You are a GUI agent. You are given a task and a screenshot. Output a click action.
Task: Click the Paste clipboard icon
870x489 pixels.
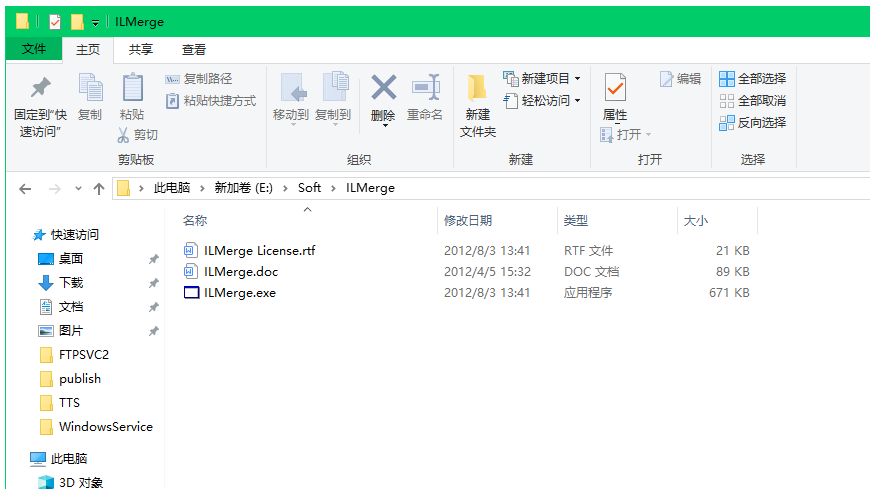point(132,88)
